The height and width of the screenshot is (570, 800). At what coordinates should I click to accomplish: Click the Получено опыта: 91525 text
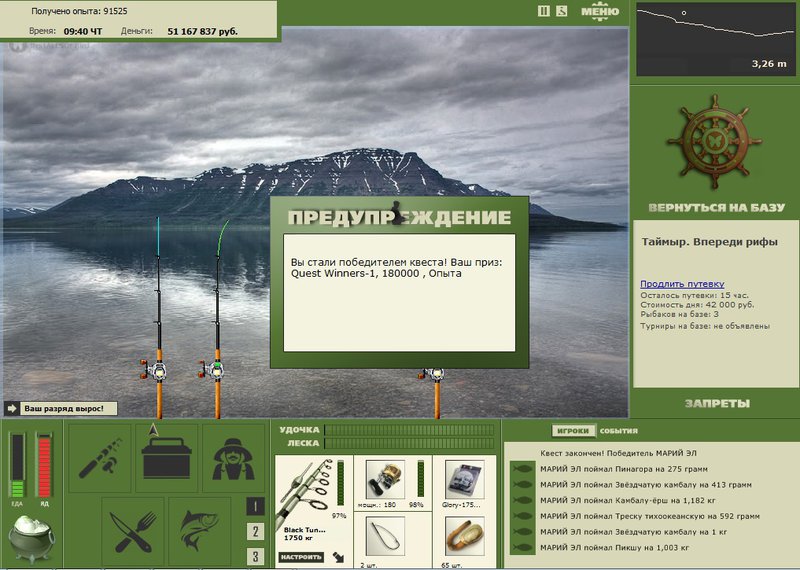point(79,11)
